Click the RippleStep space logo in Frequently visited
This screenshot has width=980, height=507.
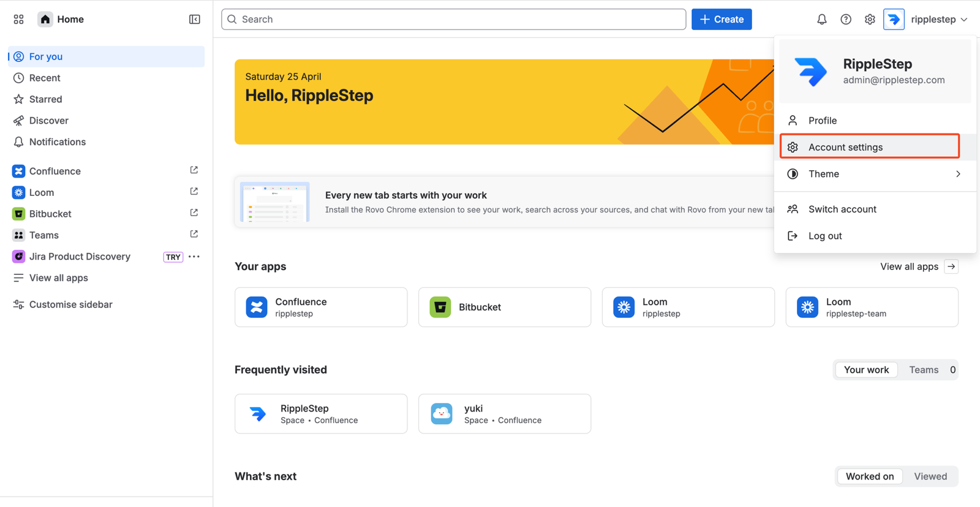pos(258,414)
